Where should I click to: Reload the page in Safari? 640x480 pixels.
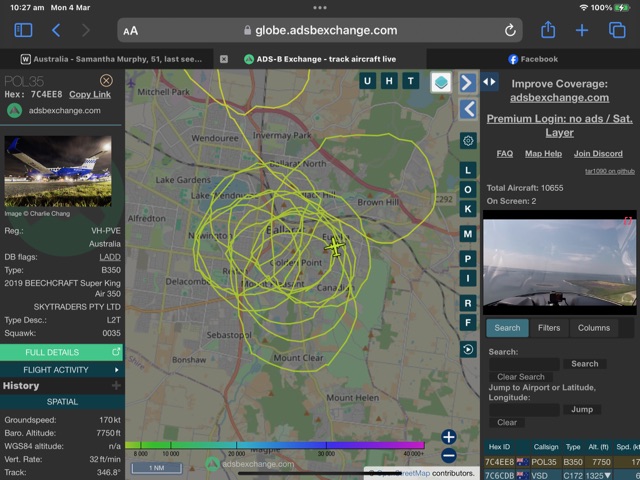click(510, 31)
